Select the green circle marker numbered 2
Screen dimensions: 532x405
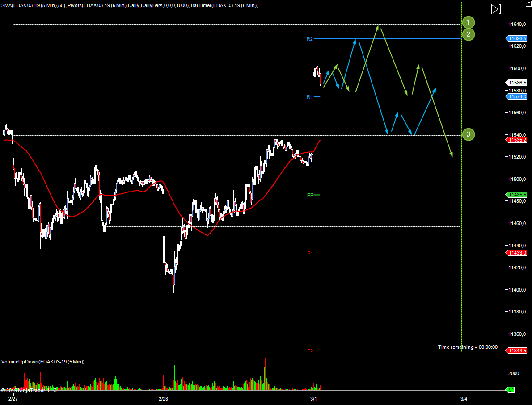[x=468, y=34]
